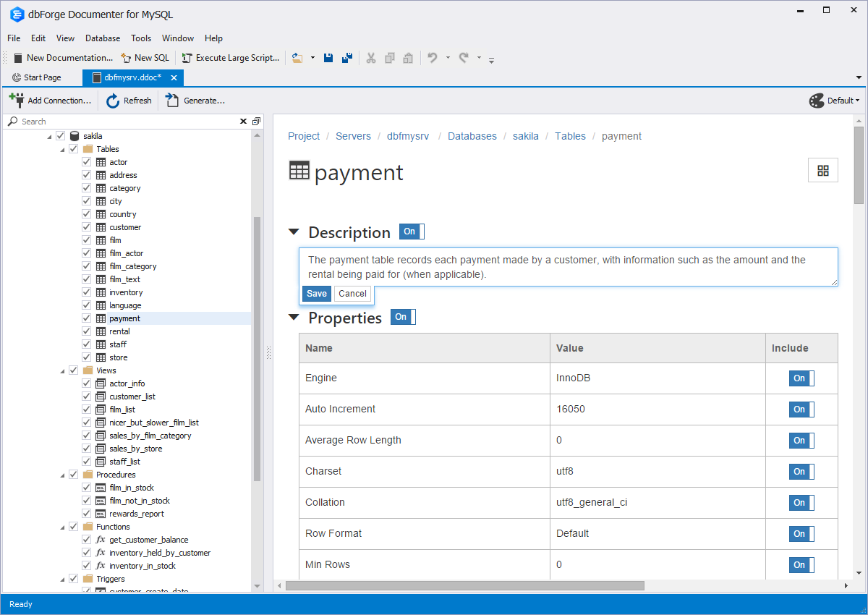Image resolution: width=868 pixels, height=615 pixels.
Task: Open the Help menu
Action: coord(213,38)
